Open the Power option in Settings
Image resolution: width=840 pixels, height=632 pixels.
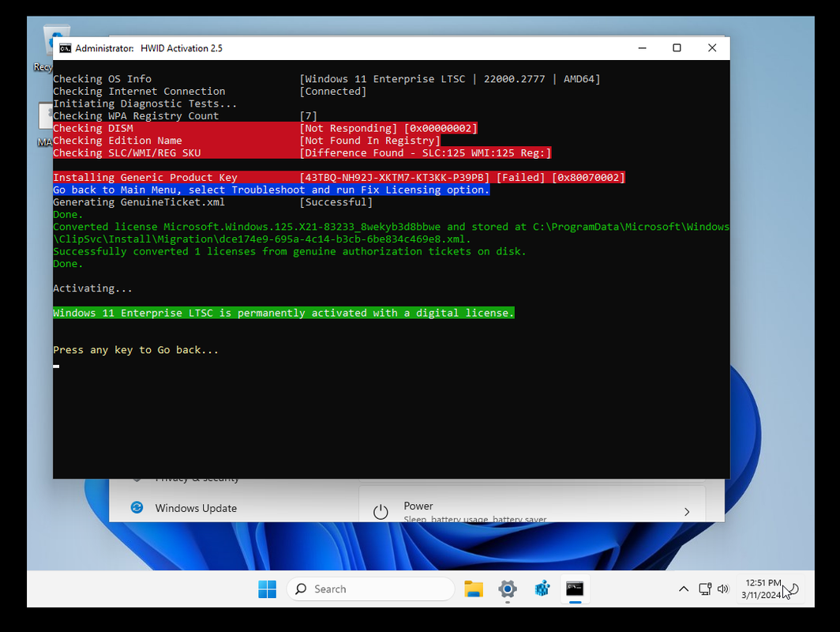(x=532, y=505)
